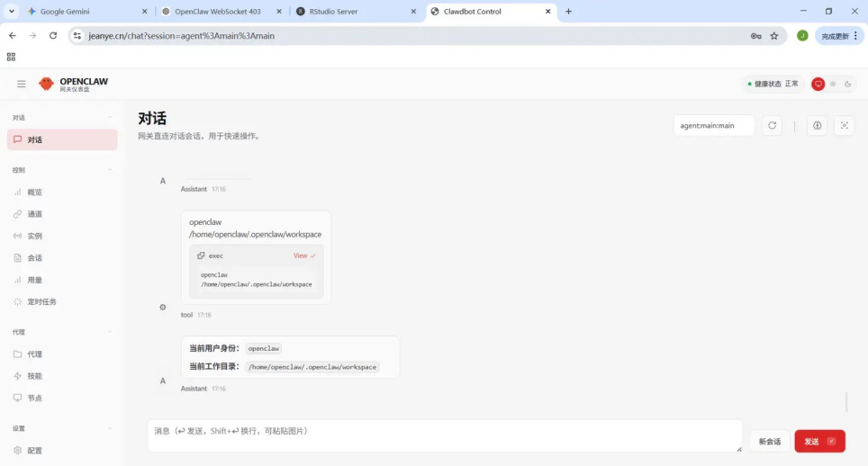Click View link on the exec card
This screenshot has height=466, width=868.
[304, 255]
